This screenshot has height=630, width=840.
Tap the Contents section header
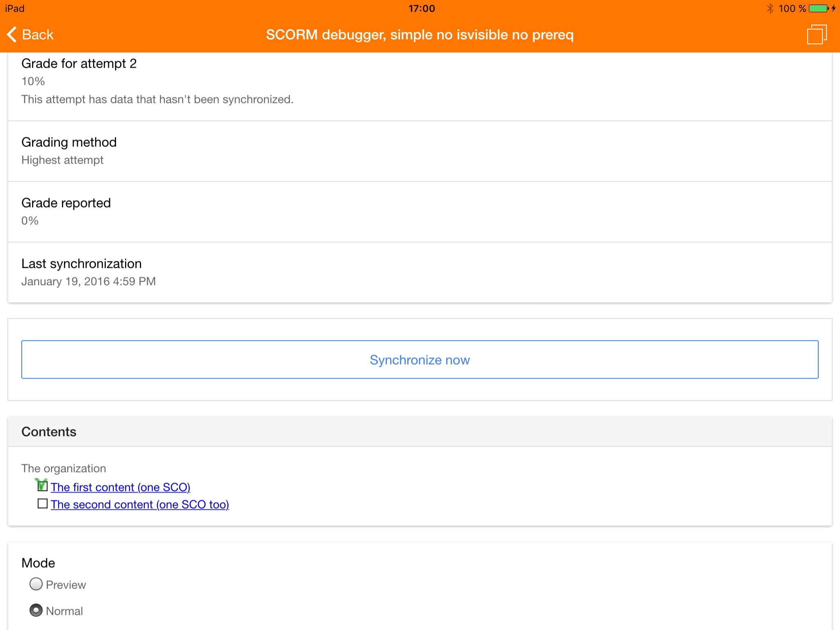[x=49, y=431]
